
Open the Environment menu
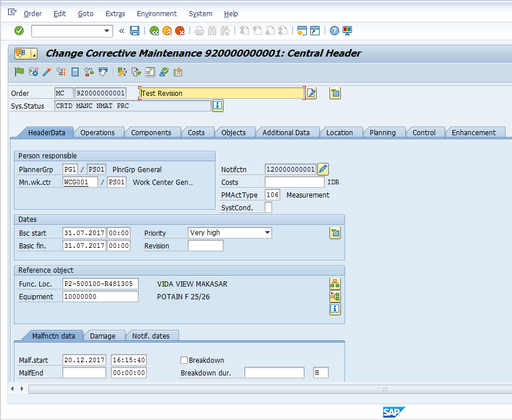[x=157, y=13]
